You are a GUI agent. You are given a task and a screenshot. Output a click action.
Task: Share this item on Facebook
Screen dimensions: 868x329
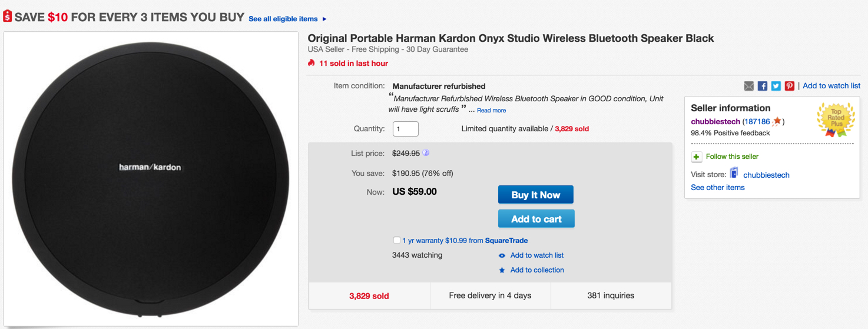tap(762, 86)
